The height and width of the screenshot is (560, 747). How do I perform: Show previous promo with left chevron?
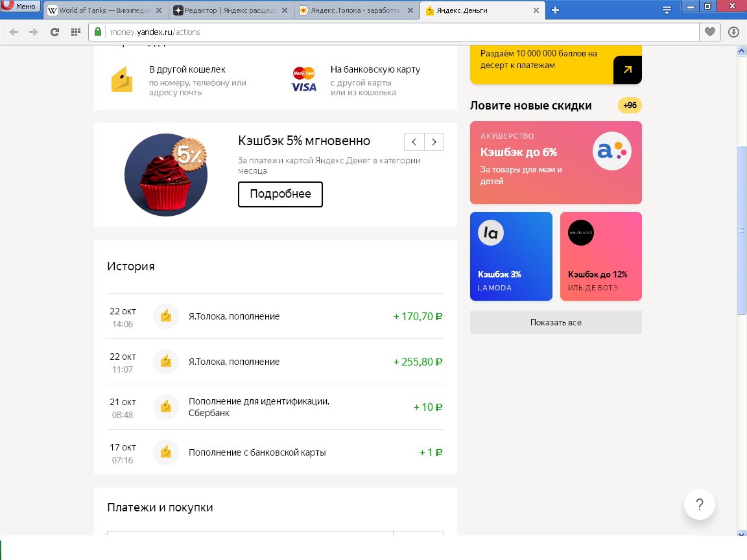pos(414,142)
